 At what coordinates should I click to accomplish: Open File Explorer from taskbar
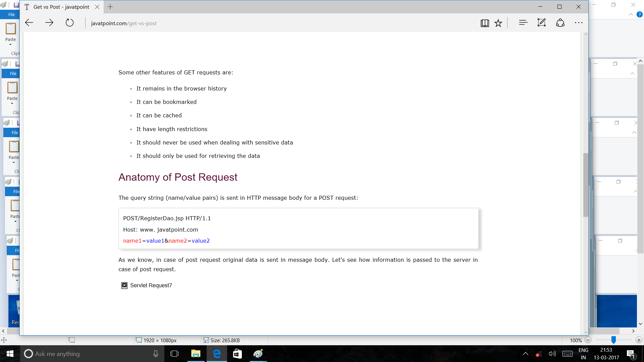pyautogui.click(x=196, y=354)
